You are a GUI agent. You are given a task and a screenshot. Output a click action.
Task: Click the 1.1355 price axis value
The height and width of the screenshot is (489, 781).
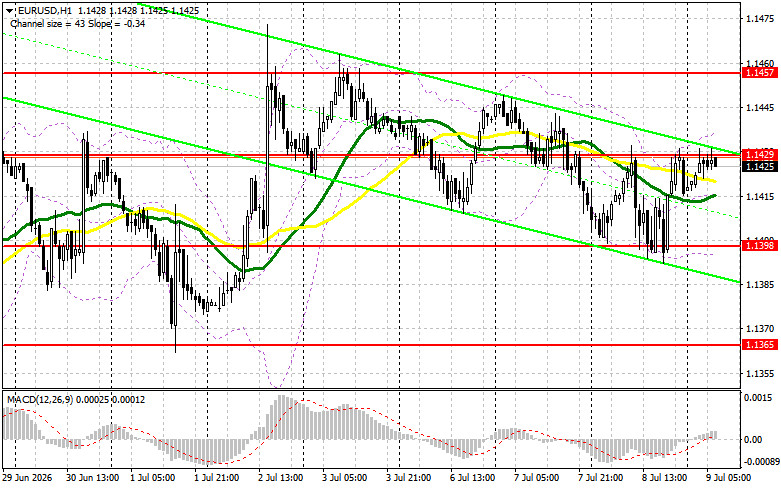(x=760, y=373)
